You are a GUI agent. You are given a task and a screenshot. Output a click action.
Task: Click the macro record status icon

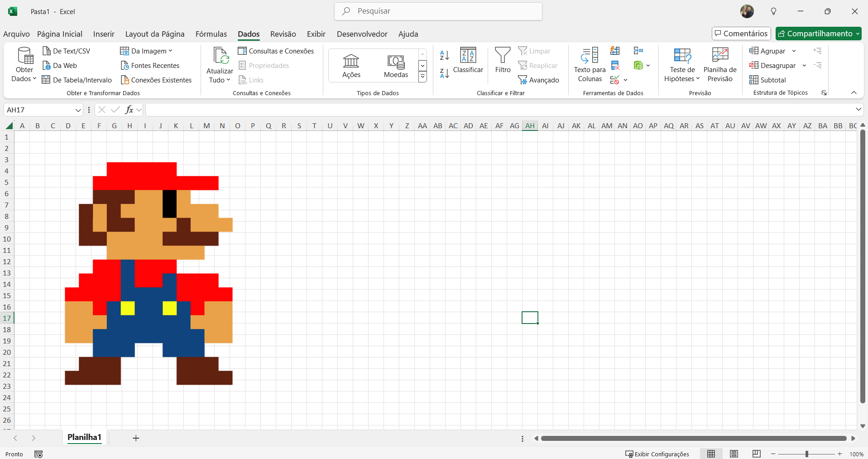coord(38,454)
